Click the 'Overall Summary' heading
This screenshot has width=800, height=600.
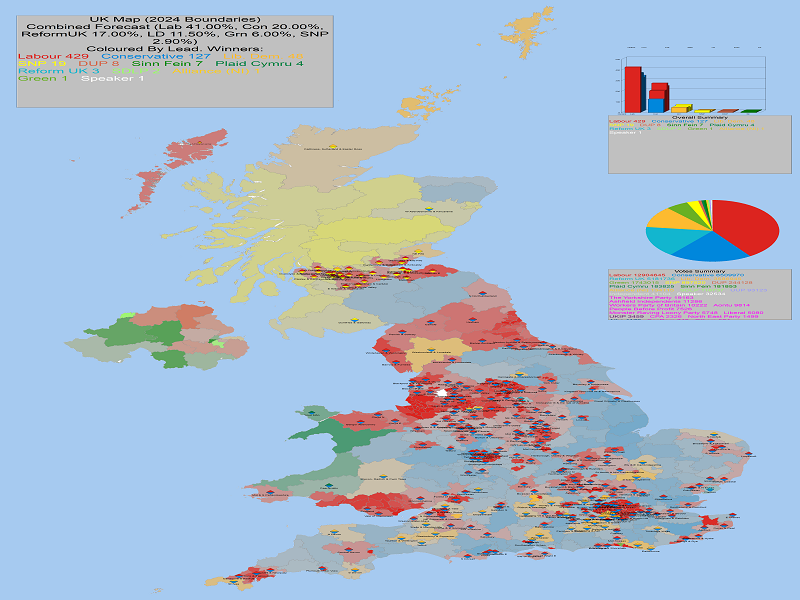coord(700,117)
